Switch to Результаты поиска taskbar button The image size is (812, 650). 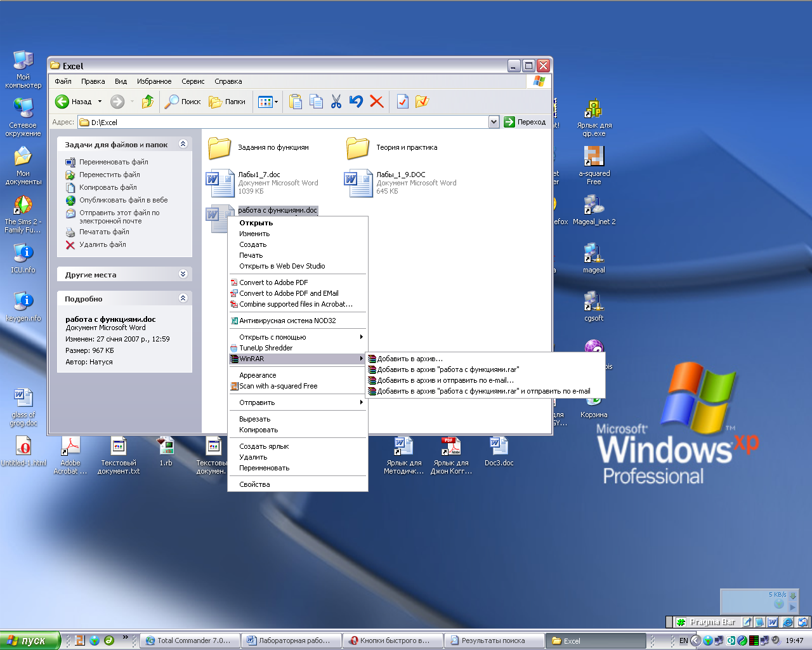coord(494,640)
